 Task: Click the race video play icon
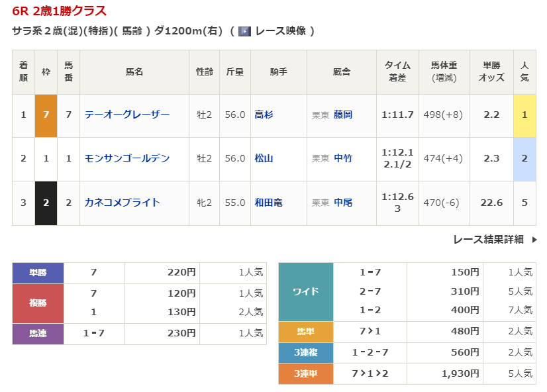pos(244,31)
